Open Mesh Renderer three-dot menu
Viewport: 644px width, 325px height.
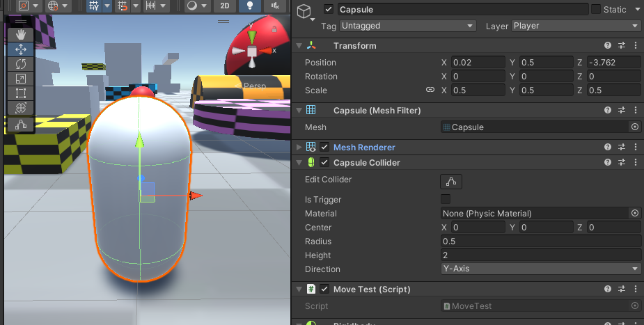[x=636, y=147]
